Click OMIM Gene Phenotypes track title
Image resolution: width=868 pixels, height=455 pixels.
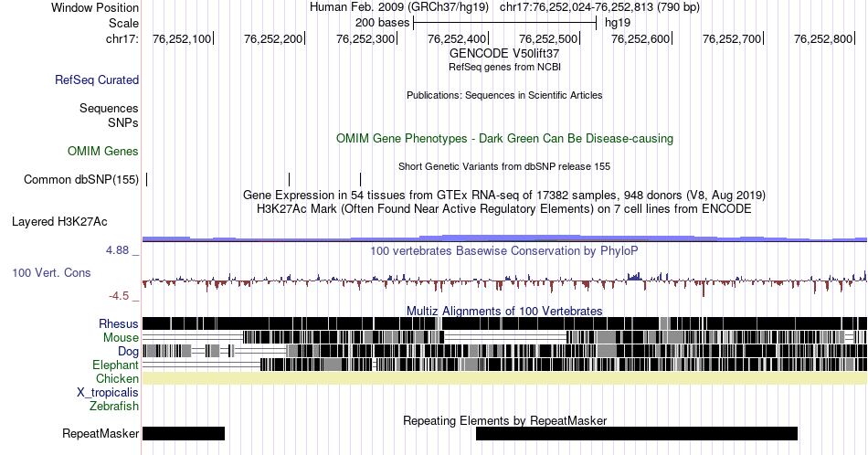pyautogui.click(x=505, y=138)
